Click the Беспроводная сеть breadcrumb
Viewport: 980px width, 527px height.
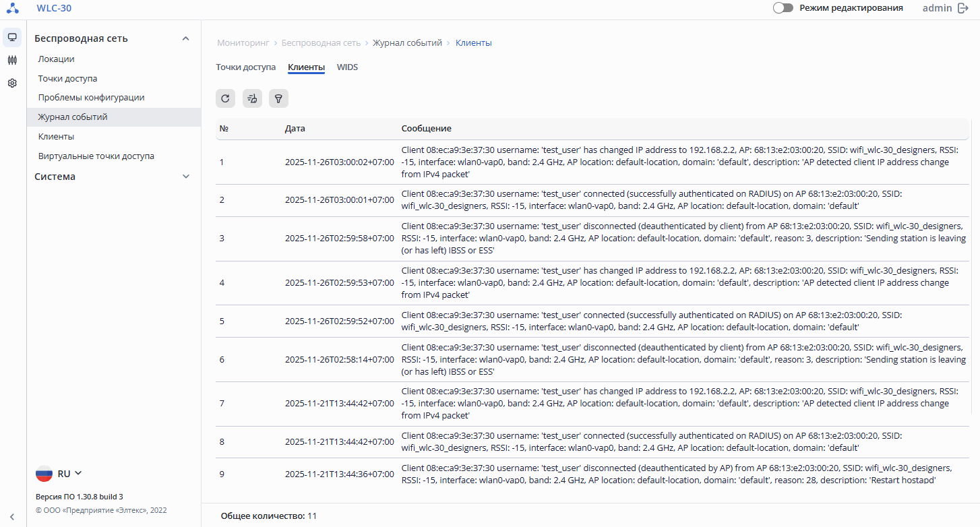pyautogui.click(x=321, y=43)
